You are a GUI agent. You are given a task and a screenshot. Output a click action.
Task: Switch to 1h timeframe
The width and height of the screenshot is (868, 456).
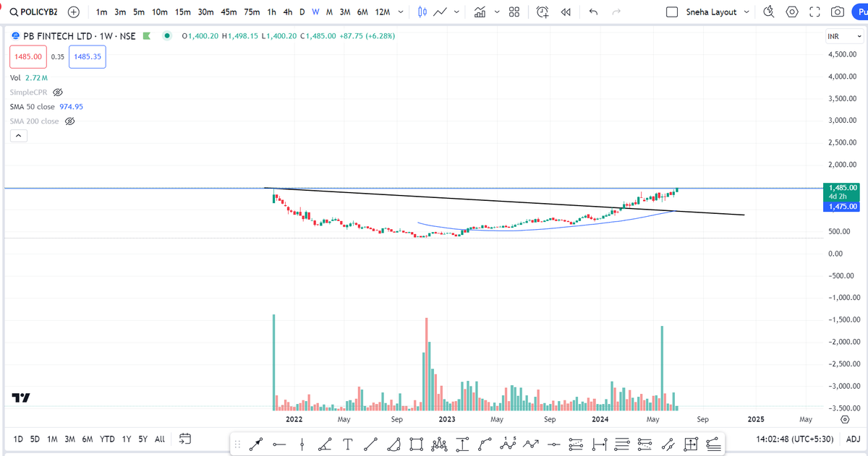coord(271,12)
